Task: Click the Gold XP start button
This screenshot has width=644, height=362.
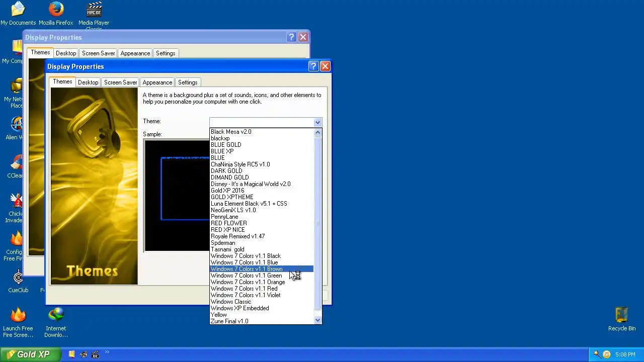Action: (31, 354)
